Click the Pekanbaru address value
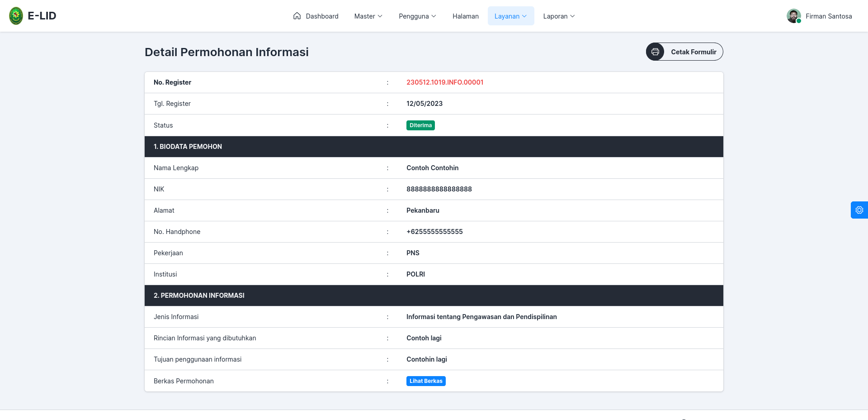The image size is (868, 420). pos(423,210)
